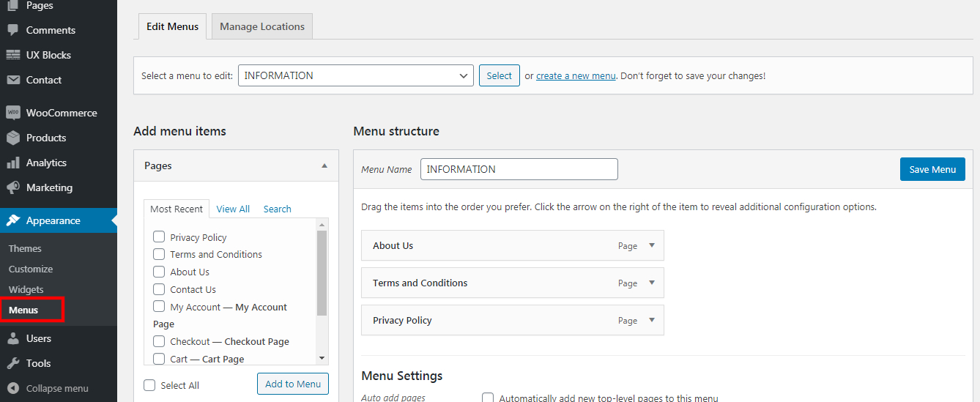980x402 pixels.
Task: Open the Most Recent pages tab
Action: click(177, 209)
